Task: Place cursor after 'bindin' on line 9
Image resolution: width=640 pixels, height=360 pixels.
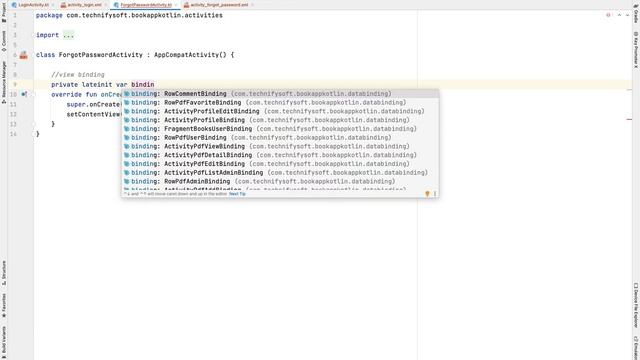Action: pyautogui.click(x=155, y=84)
